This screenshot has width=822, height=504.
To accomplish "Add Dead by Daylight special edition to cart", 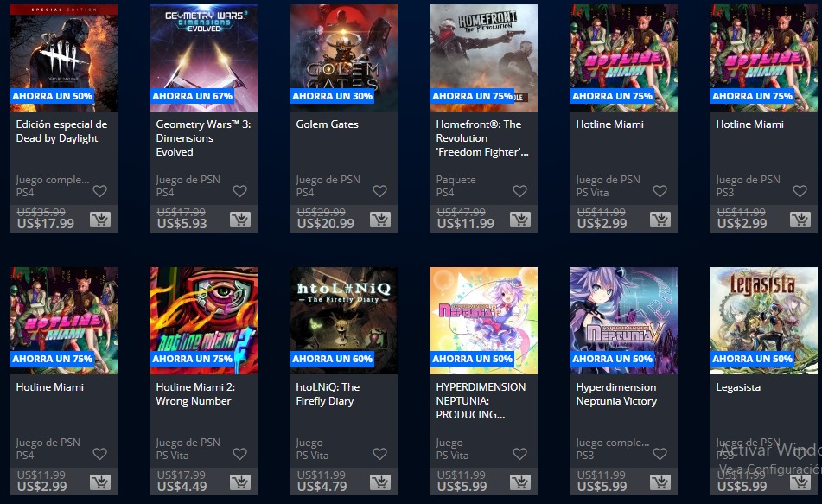I will pyautogui.click(x=100, y=220).
